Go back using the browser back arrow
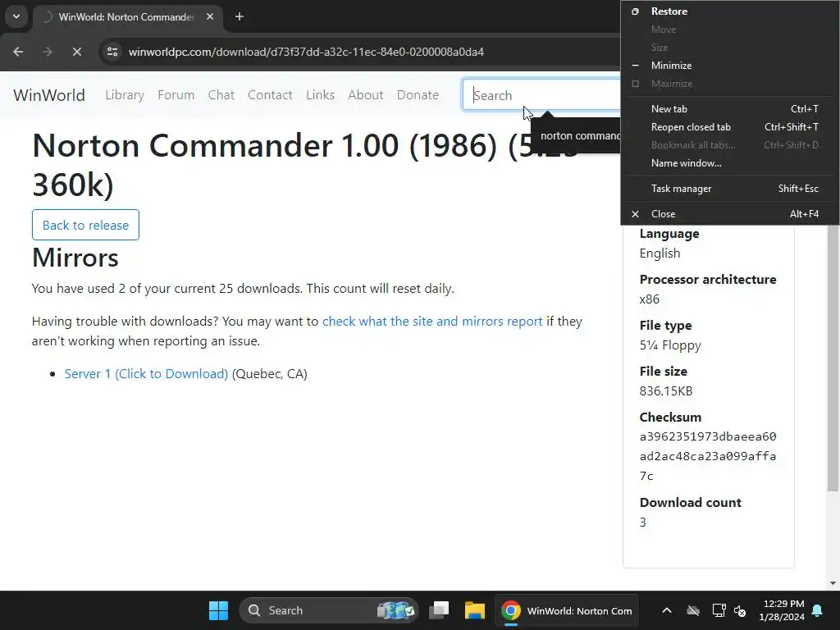 tap(18, 52)
